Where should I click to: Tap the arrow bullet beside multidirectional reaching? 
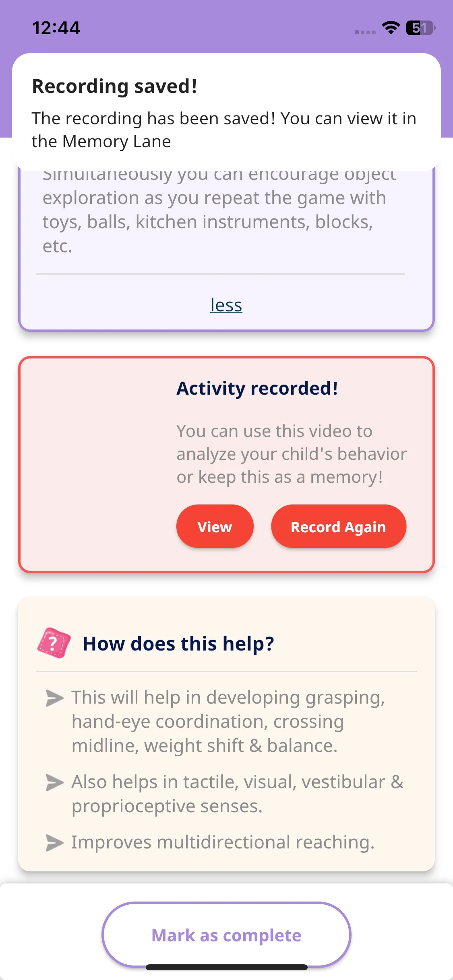coord(55,843)
